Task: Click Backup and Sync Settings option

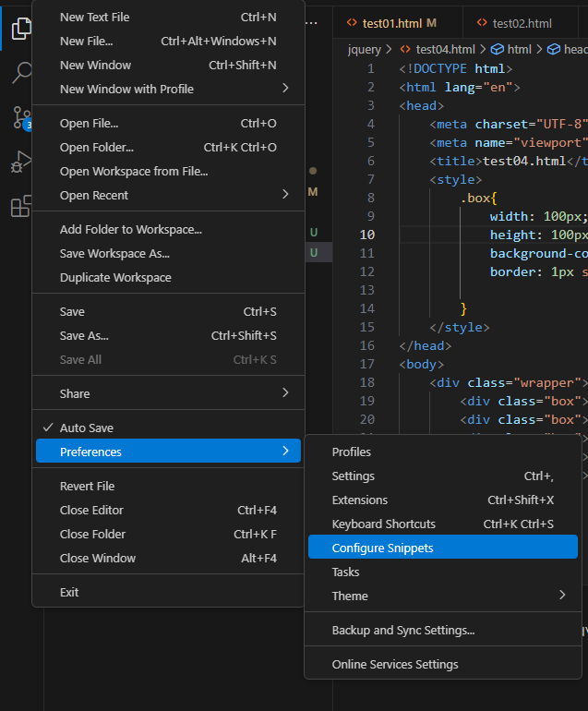Action: click(x=402, y=631)
